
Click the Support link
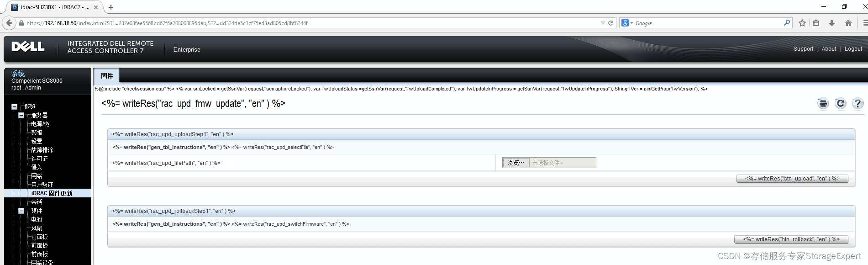pos(803,49)
